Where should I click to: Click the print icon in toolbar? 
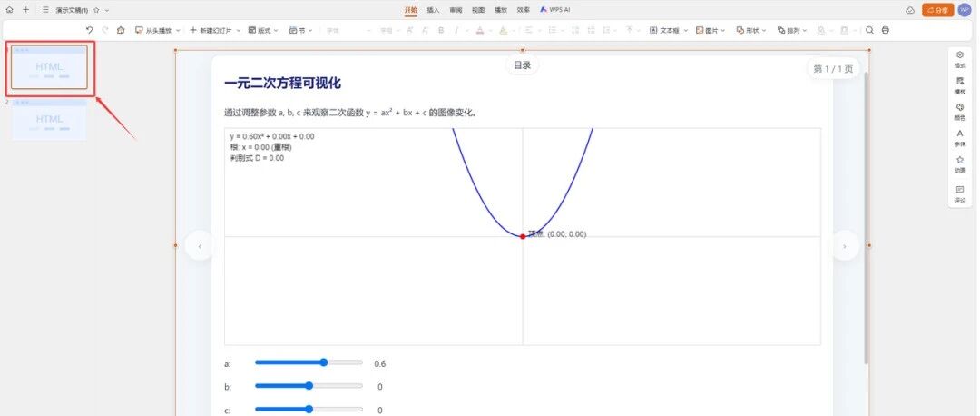coord(886,30)
